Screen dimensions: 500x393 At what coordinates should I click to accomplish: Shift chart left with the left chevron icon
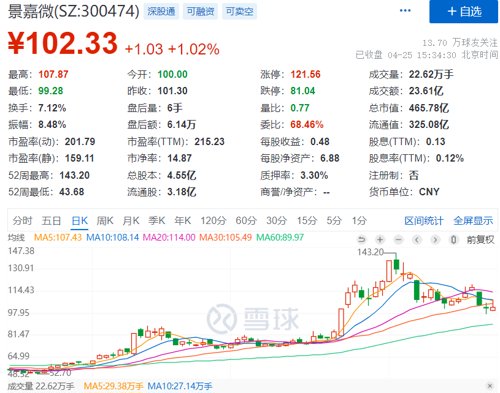coord(417,239)
